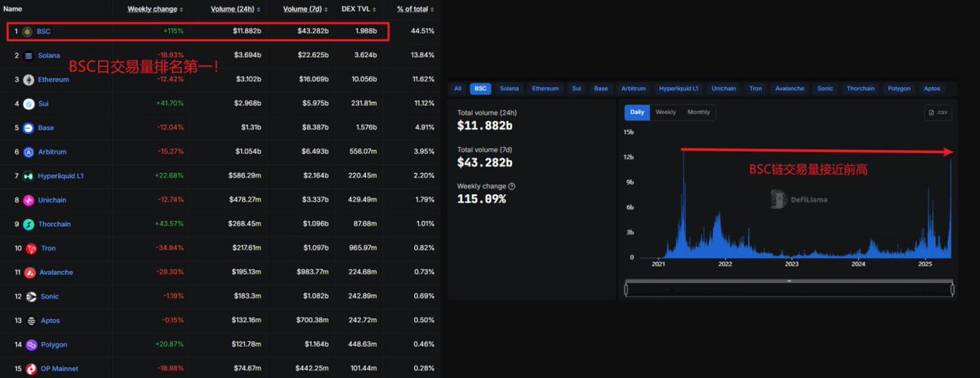The width and height of the screenshot is (980, 378).
Task: Click the Tron red logo icon
Action: coord(31,248)
